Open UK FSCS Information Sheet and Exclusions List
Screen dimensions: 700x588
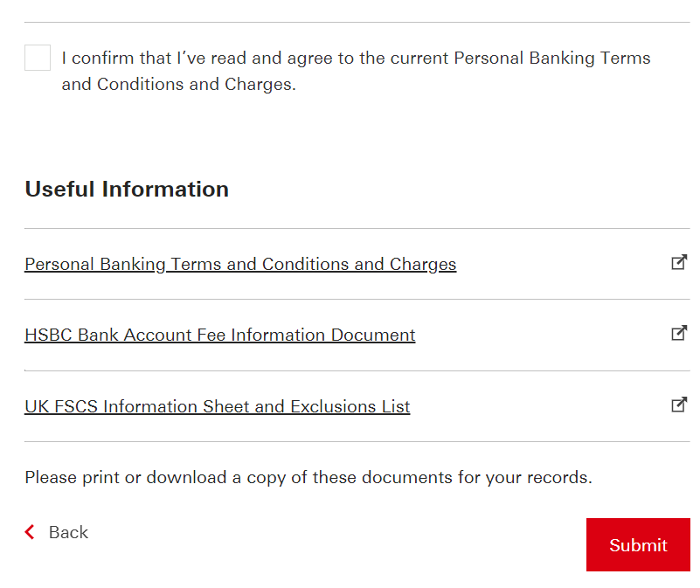(217, 406)
